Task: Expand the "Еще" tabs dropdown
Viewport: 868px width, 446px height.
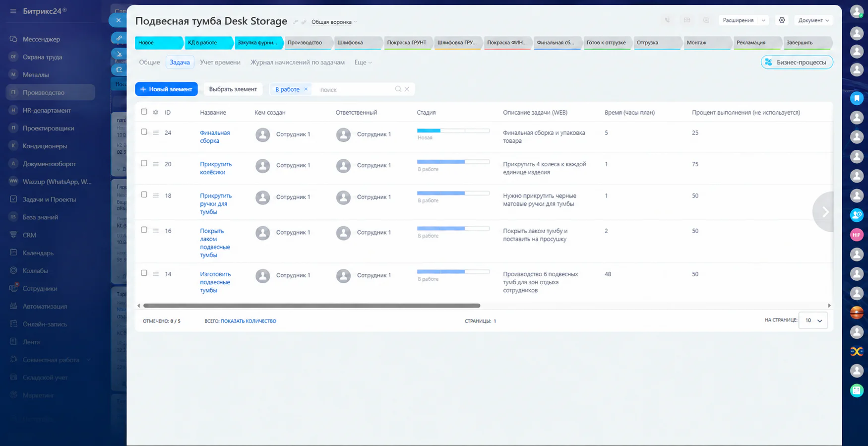Action: tap(363, 63)
